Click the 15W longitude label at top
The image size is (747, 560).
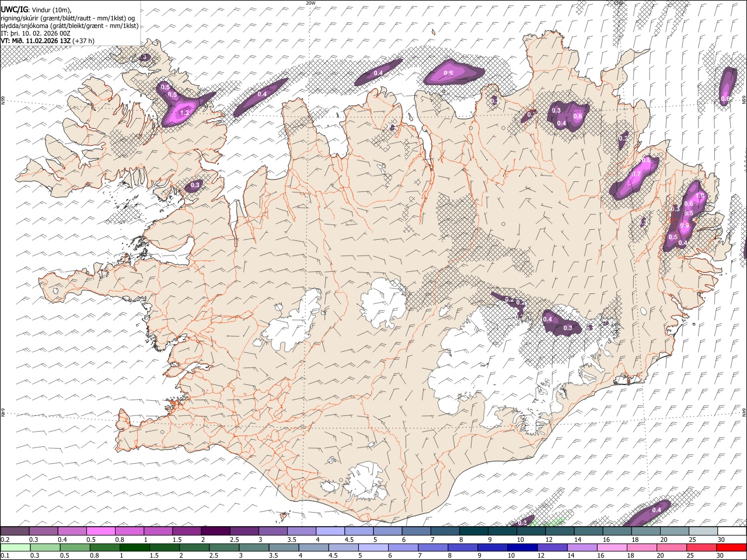(x=619, y=2)
